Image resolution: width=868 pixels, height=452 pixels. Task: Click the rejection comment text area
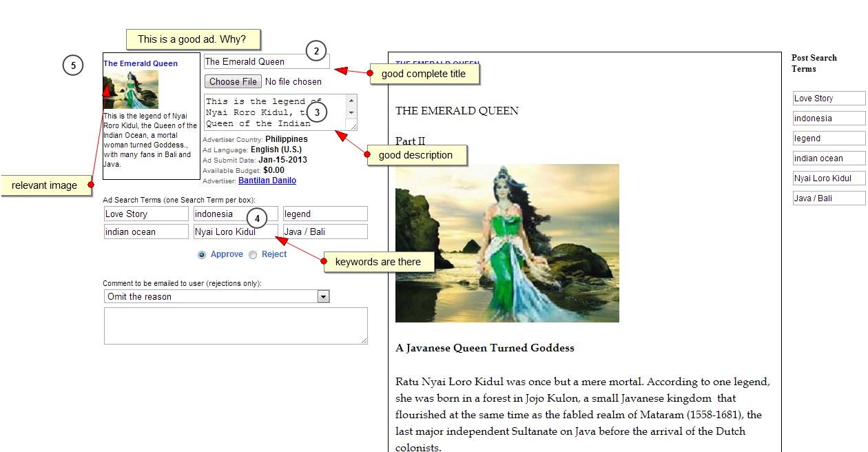pyautogui.click(x=235, y=325)
